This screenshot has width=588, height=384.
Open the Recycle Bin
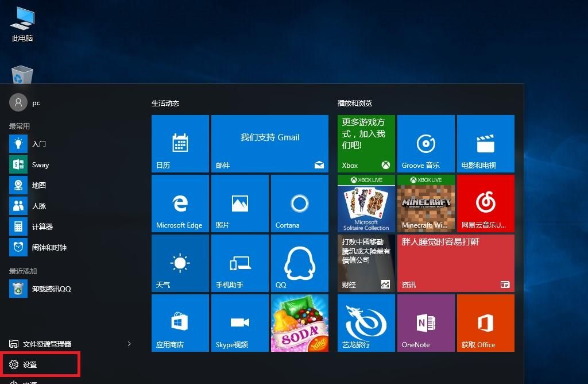(x=22, y=74)
